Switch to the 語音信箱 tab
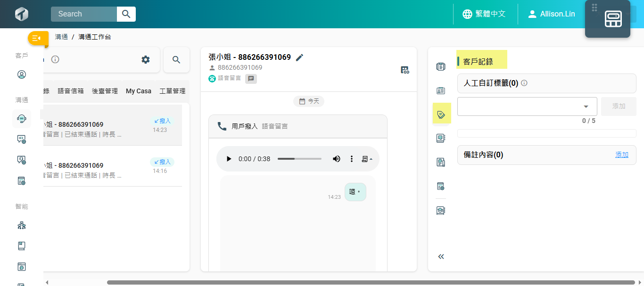Screen dimensions: 644x286 [x=71, y=91]
